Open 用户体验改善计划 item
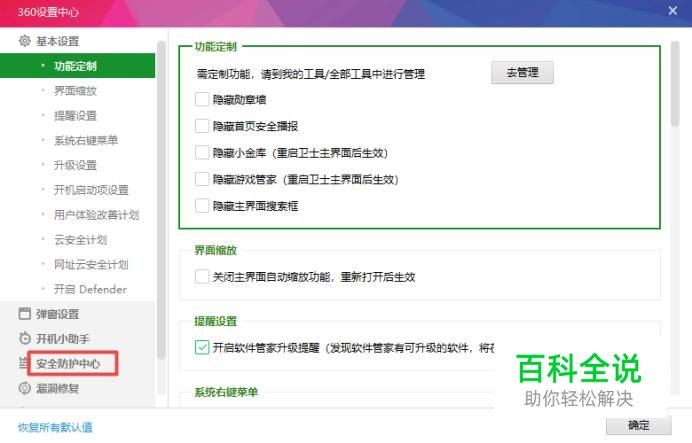This screenshot has width=692, height=443. (96, 215)
